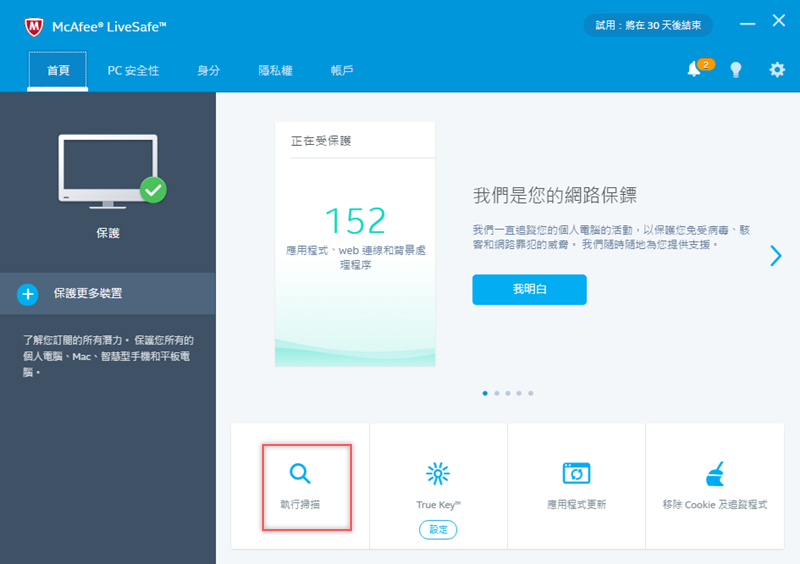Click 我們是您的網路保鏢 headline
Image resolution: width=800 pixels, height=564 pixels.
[555, 195]
